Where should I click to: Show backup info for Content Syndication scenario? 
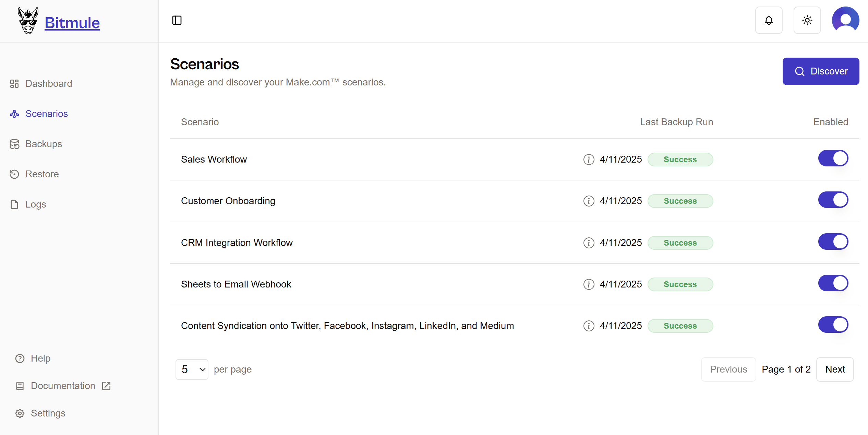tap(589, 326)
